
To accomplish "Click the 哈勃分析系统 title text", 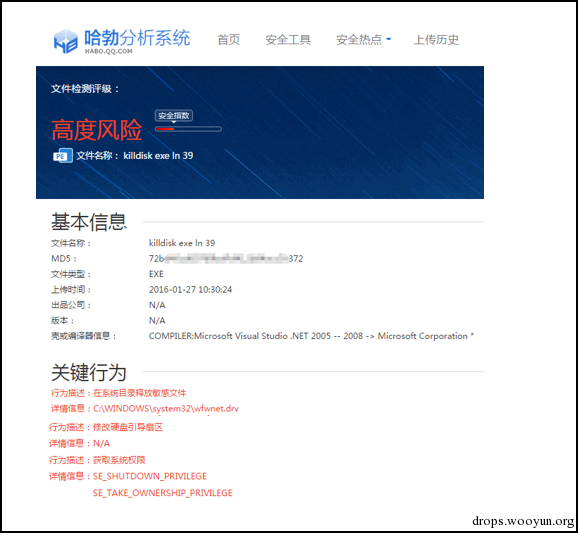I will [x=137, y=38].
